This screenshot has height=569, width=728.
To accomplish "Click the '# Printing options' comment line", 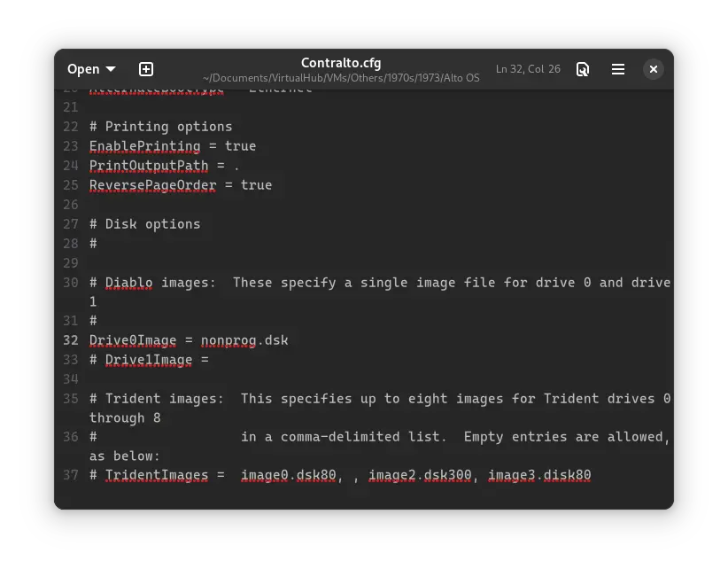I will point(160,127).
